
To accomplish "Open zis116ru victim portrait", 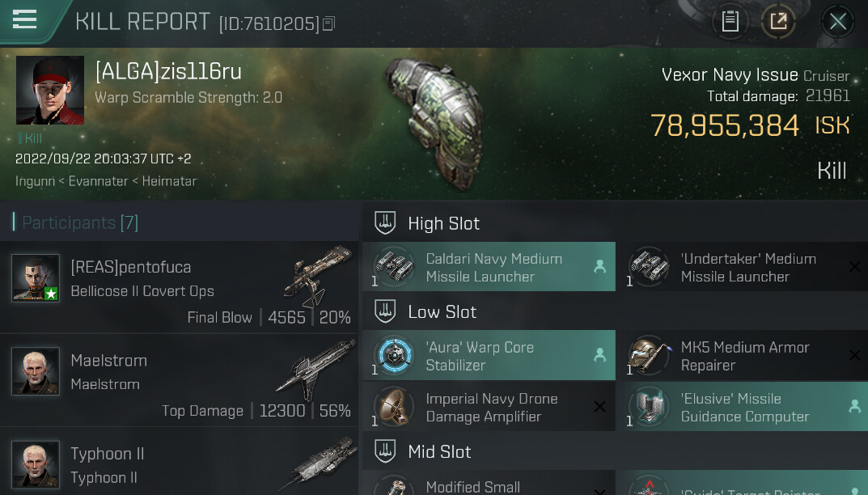I will [50, 90].
